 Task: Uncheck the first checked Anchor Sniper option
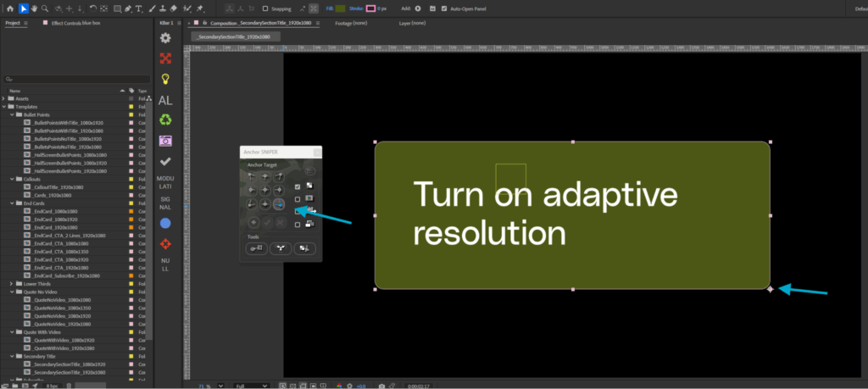coord(298,186)
